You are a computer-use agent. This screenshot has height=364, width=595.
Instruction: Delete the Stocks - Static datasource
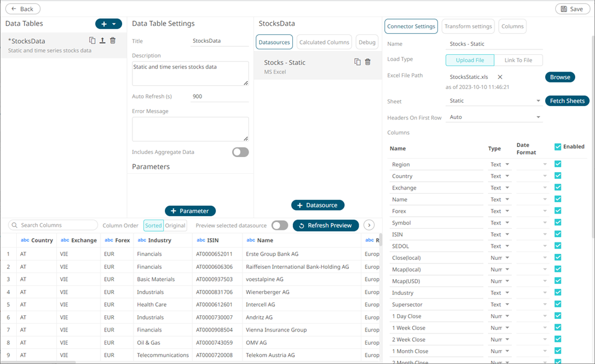(x=368, y=62)
